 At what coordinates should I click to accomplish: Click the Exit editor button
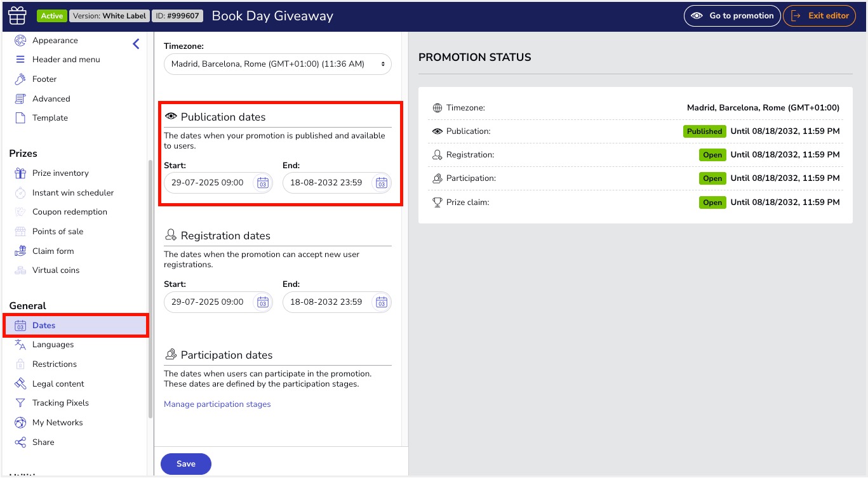click(x=819, y=16)
